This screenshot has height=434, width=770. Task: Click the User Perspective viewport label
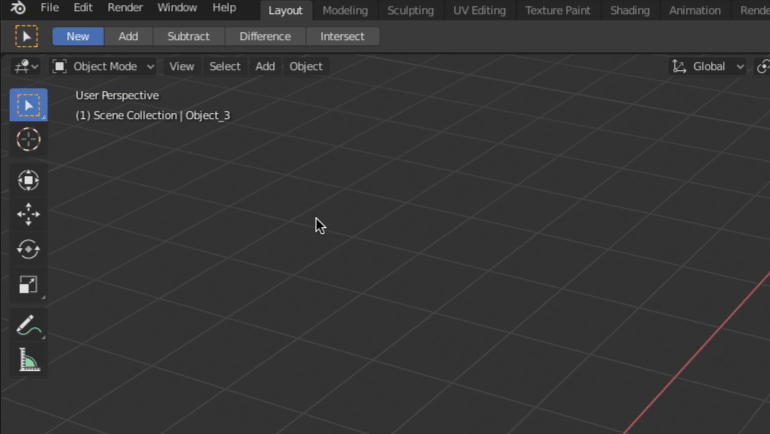(117, 95)
